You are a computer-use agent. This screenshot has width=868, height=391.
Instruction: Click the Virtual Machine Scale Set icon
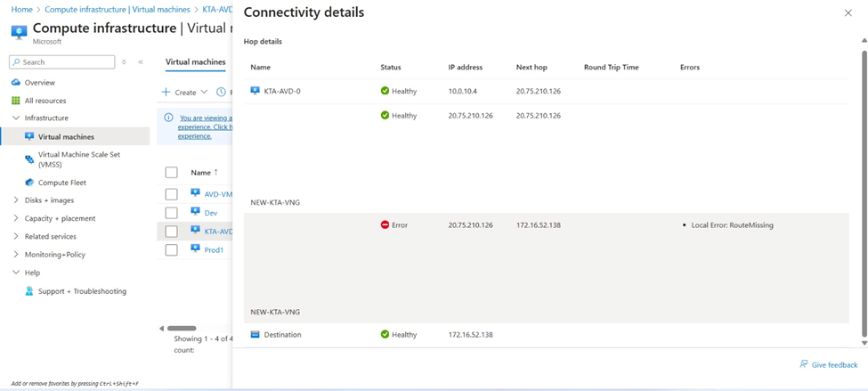29,159
